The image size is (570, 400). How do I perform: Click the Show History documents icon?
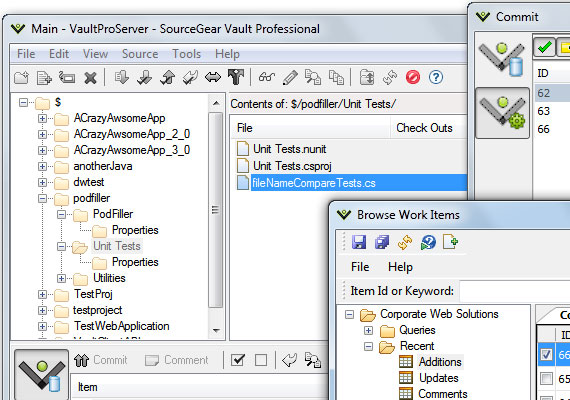click(336, 77)
